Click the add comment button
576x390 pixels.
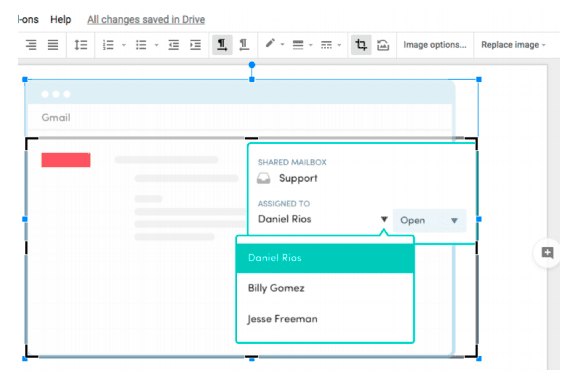pyautogui.click(x=547, y=253)
